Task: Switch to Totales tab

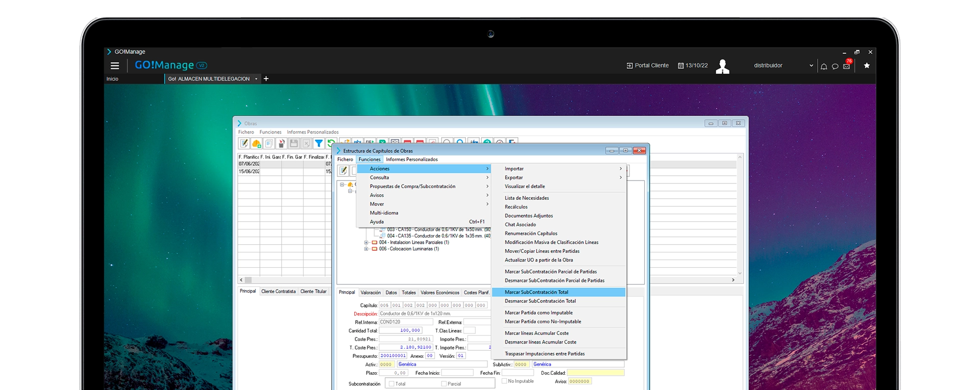Action: point(409,293)
